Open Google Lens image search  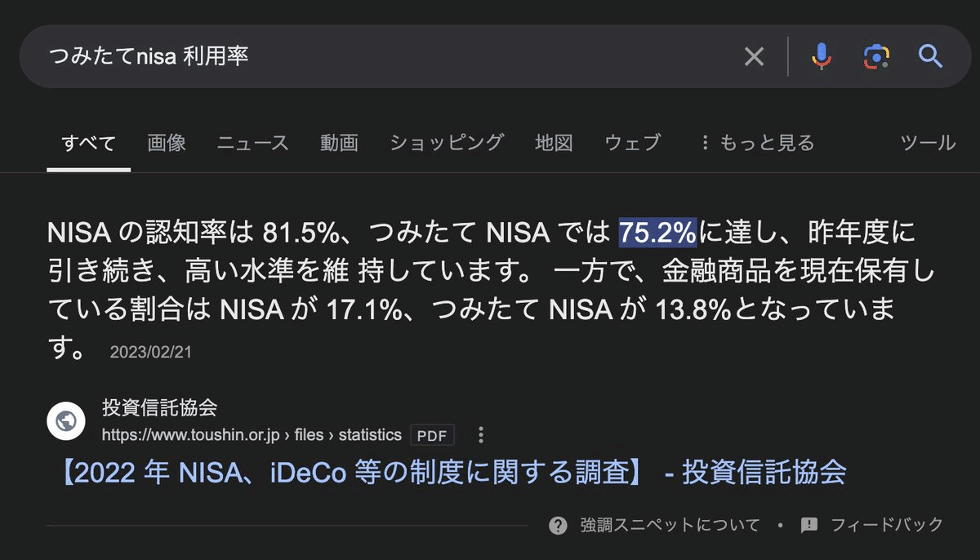[x=876, y=56]
